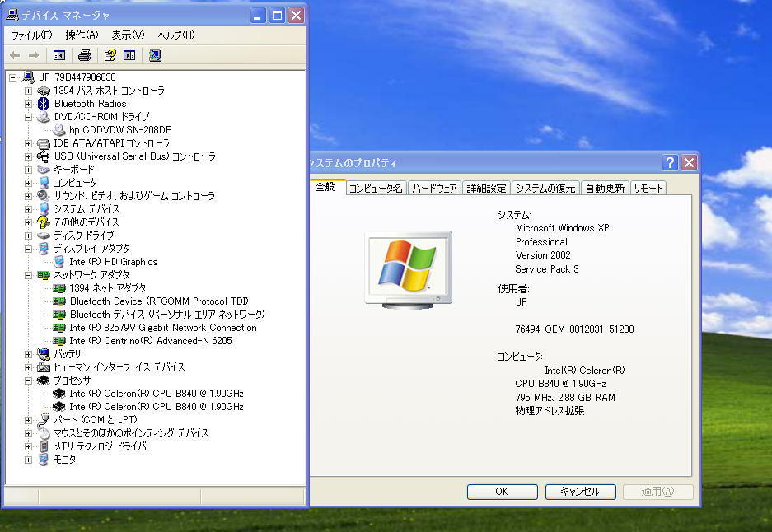Expand the メモリ テクノロジ ドライバ node
The height and width of the screenshot is (532, 772).
(28, 446)
